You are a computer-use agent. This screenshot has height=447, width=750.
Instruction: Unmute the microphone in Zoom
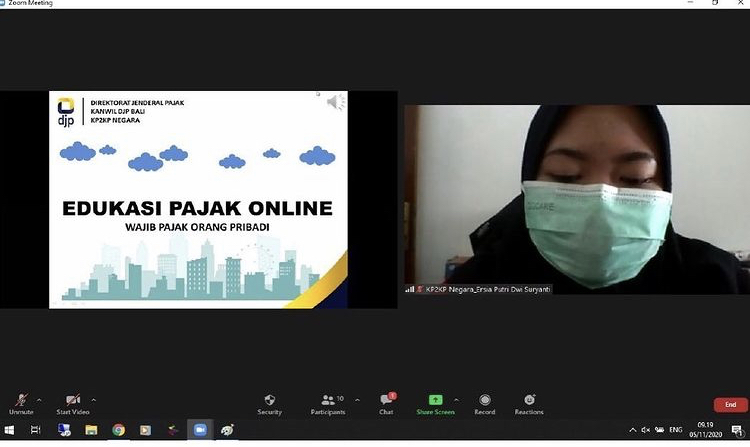point(20,401)
